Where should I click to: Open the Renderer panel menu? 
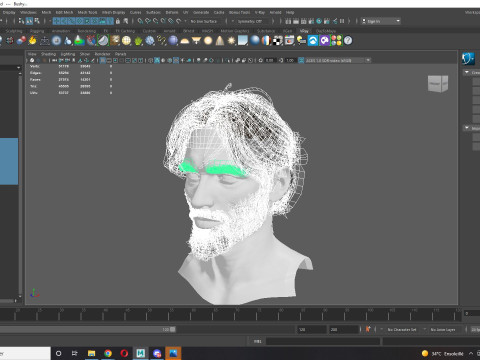tap(102, 54)
